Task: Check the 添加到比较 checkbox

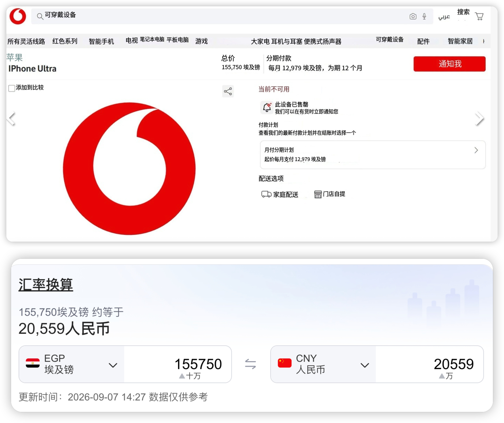Action: point(12,88)
